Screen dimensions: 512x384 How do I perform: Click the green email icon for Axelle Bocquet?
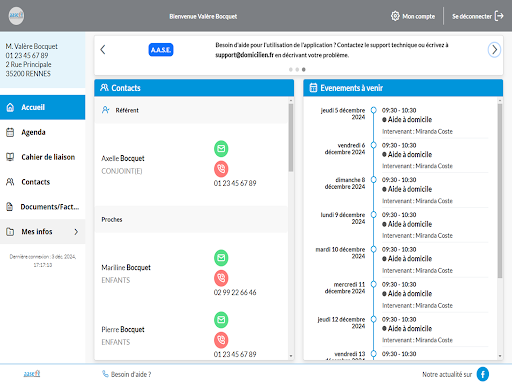[221, 149]
